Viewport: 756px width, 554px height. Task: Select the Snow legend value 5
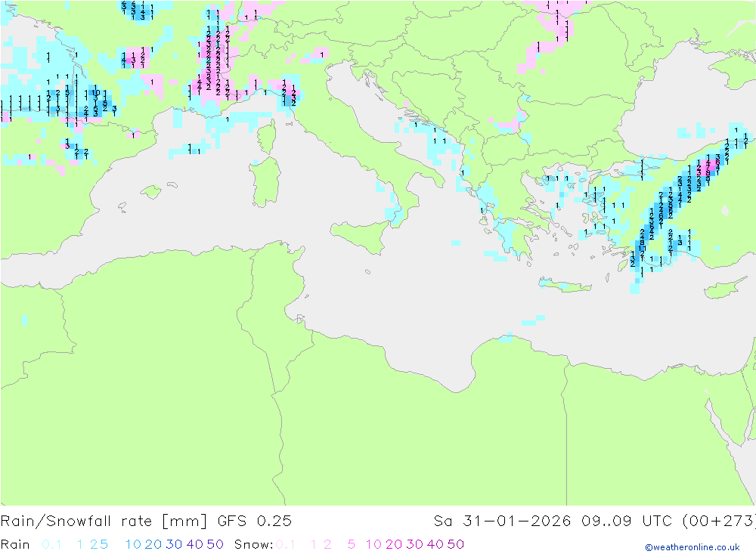pos(352,544)
